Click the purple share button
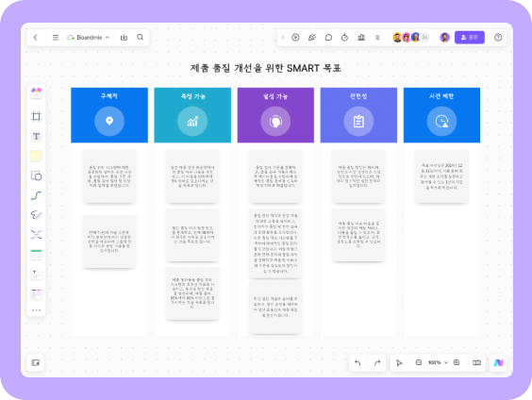 click(470, 38)
